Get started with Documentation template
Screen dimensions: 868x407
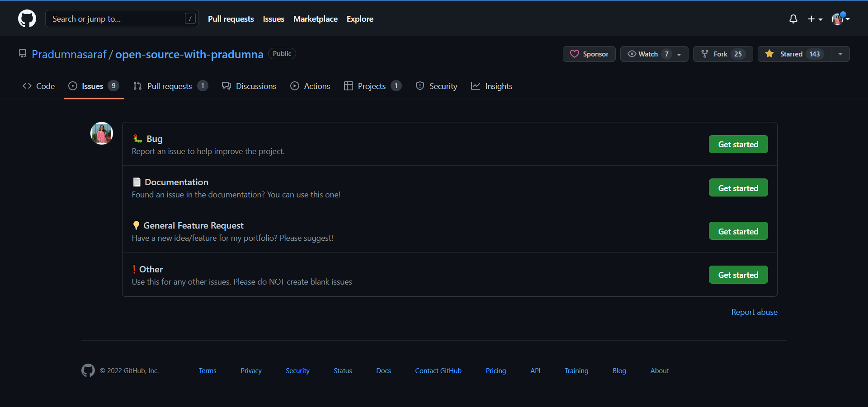738,187
